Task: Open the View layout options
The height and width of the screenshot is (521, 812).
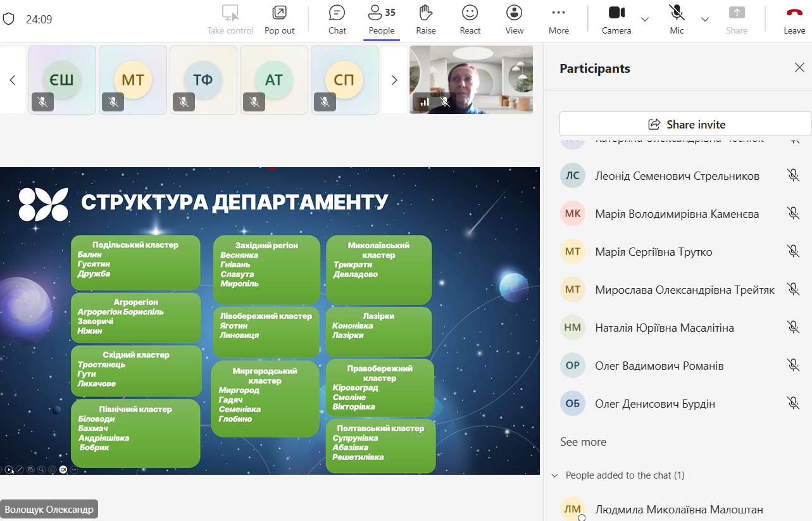Action: coord(514,20)
